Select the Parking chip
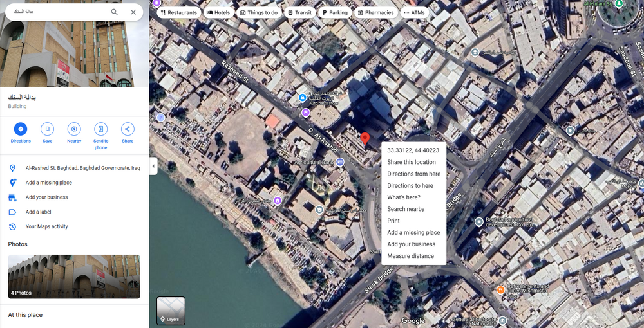644x328 pixels. pyautogui.click(x=335, y=12)
